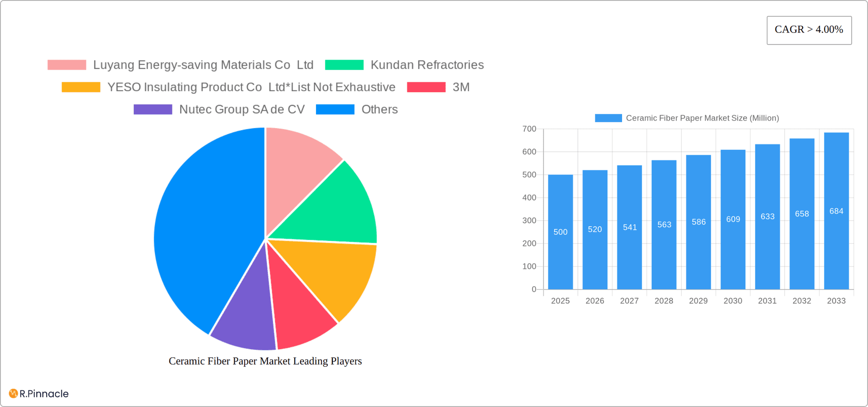Toggle the Others legend entry visibility
The image size is (868, 407).
point(379,109)
